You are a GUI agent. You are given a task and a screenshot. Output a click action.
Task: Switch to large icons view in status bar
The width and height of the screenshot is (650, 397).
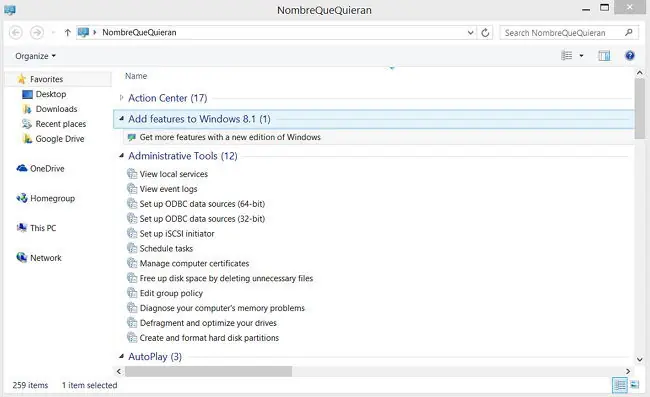[635, 385]
